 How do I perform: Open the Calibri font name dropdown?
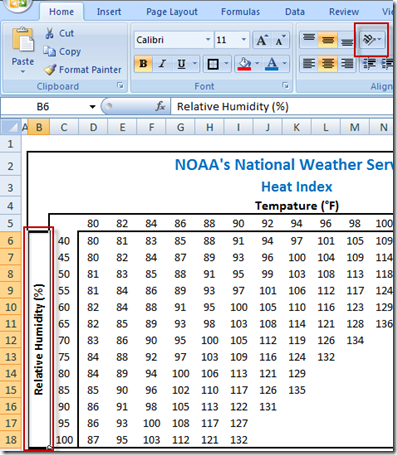[x=208, y=40]
